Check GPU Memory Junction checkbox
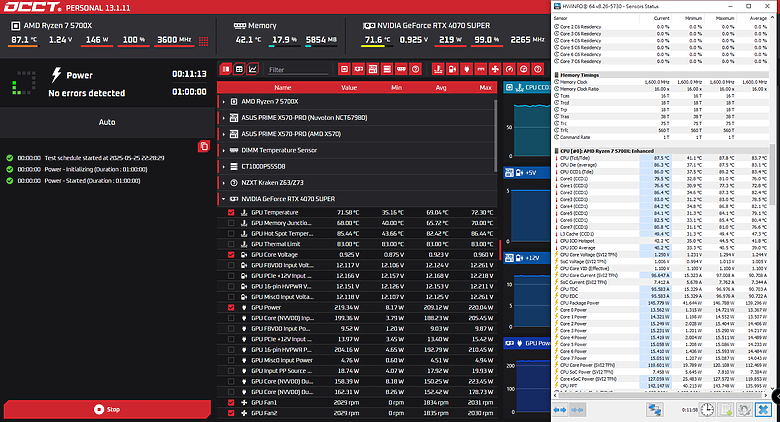The width and height of the screenshot is (780, 422). (231, 223)
